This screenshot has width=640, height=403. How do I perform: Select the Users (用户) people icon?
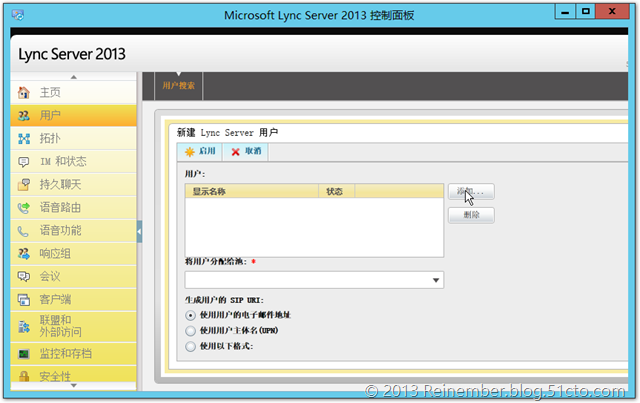tap(23, 116)
